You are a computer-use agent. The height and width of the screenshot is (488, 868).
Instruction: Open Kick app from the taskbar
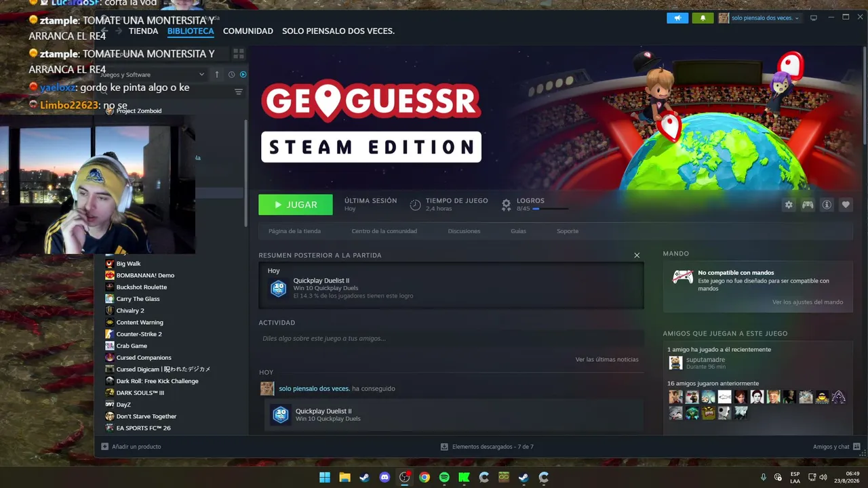point(464,477)
